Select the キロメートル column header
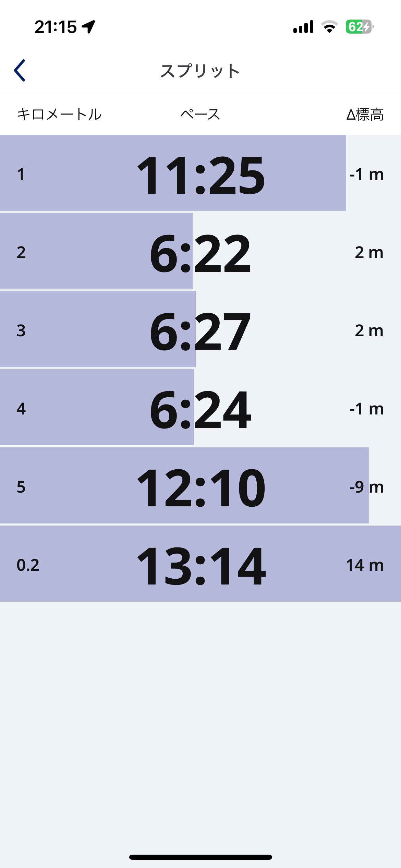Viewport: 401px width, 868px height. tap(59, 114)
